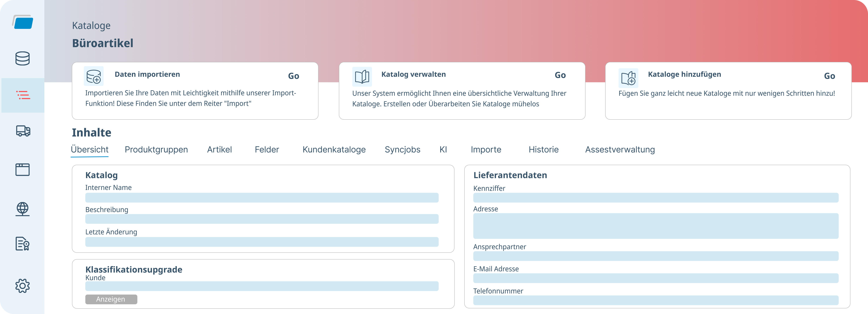Open the settings gear icon
This screenshot has height=314, width=868.
(23, 286)
